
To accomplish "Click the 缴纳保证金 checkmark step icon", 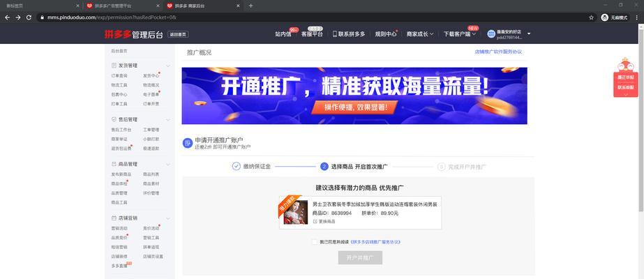I will coord(236,167).
